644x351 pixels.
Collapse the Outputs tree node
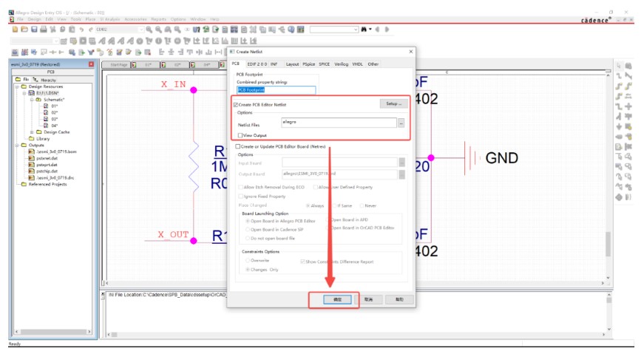pyautogui.click(x=17, y=146)
